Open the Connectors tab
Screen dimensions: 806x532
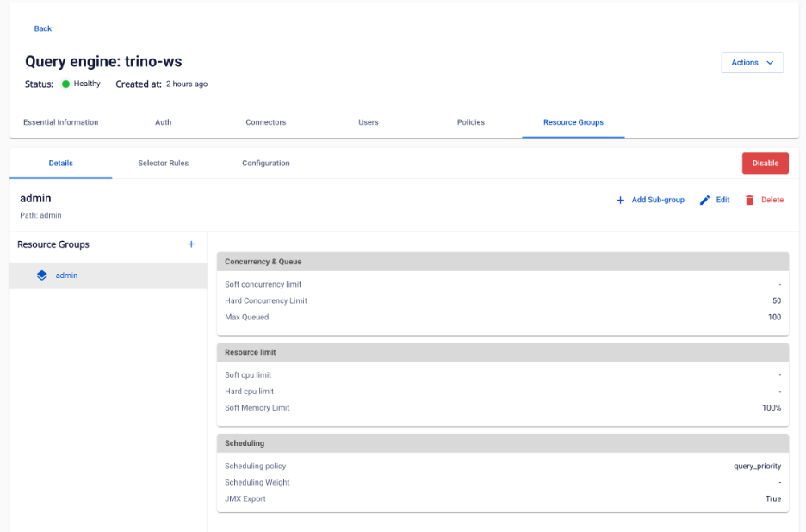coord(266,122)
